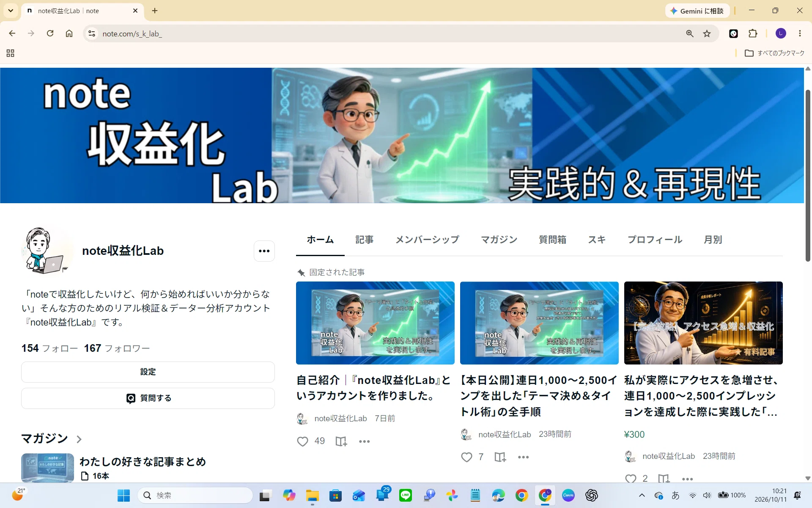The width and height of the screenshot is (812, 508).
Task: Switch to the 記事 tab
Action: click(x=364, y=240)
